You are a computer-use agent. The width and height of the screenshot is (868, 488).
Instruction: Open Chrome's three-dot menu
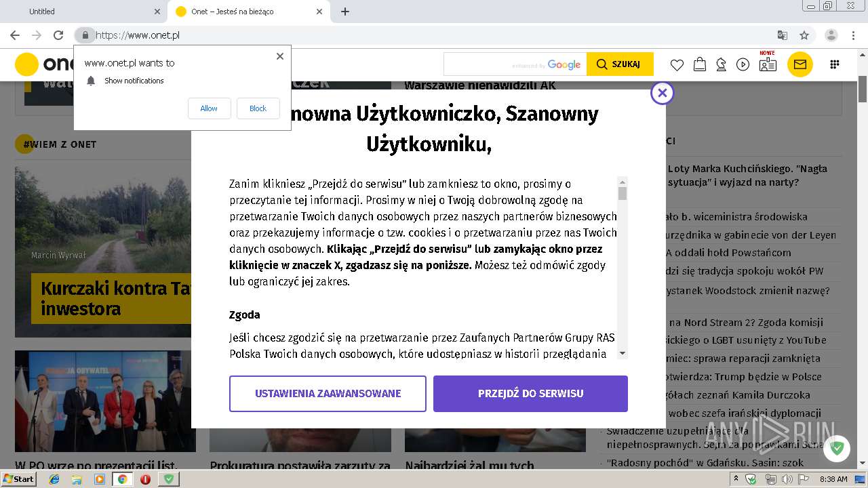pyautogui.click(x=854, y=35)
